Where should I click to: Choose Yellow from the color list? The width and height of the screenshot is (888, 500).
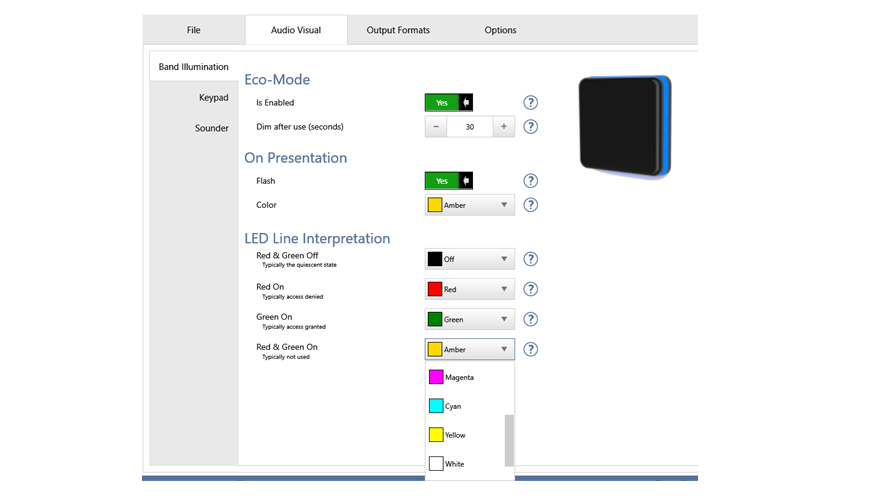tap(465, 435)
